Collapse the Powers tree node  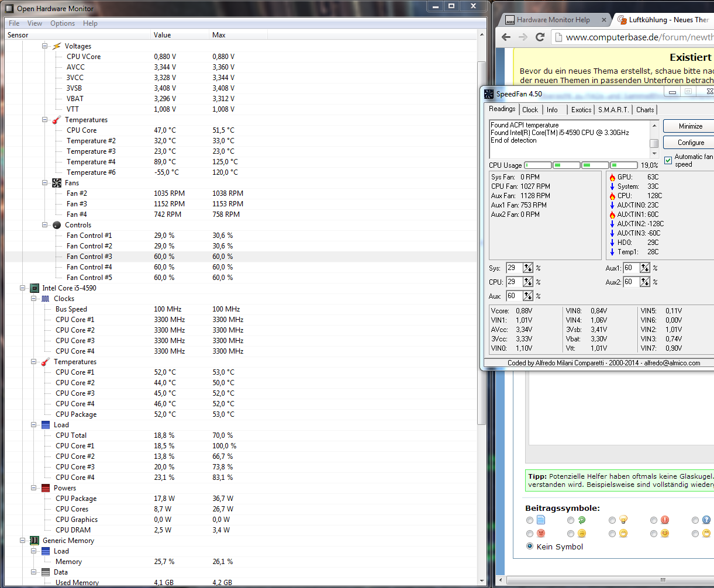pyautogui.click(x=33, y=488)
